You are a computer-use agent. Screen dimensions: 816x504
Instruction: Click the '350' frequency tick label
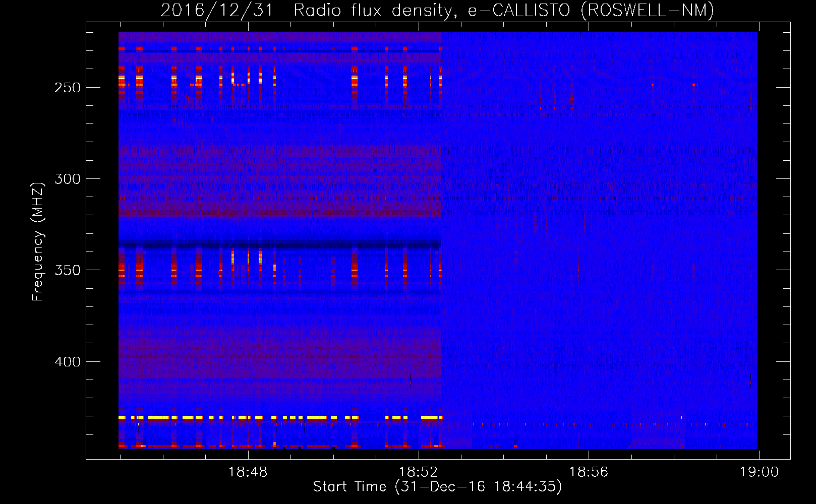click(x=68, y=270)
